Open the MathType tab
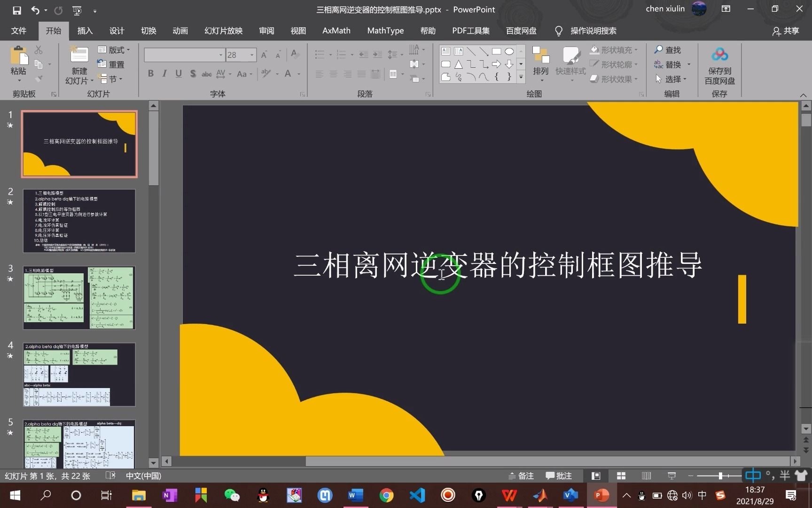The width and height of the screenshot is (812, 508). [385, 31]
